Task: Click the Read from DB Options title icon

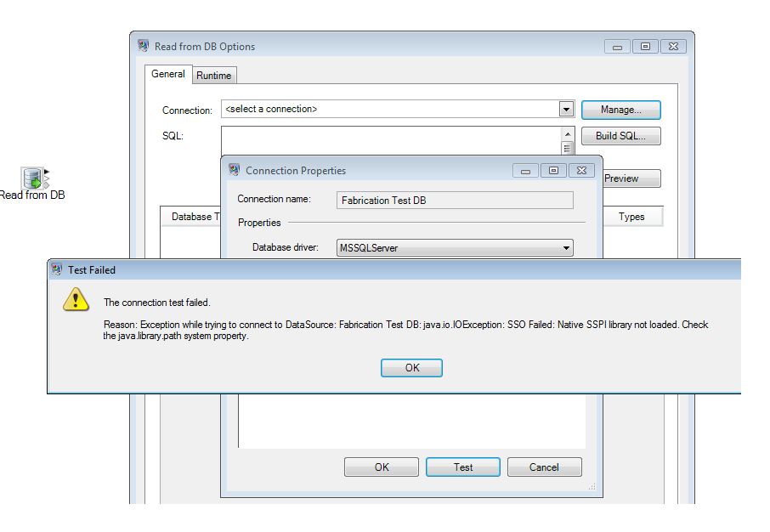Action: click(x=144, y=46)
